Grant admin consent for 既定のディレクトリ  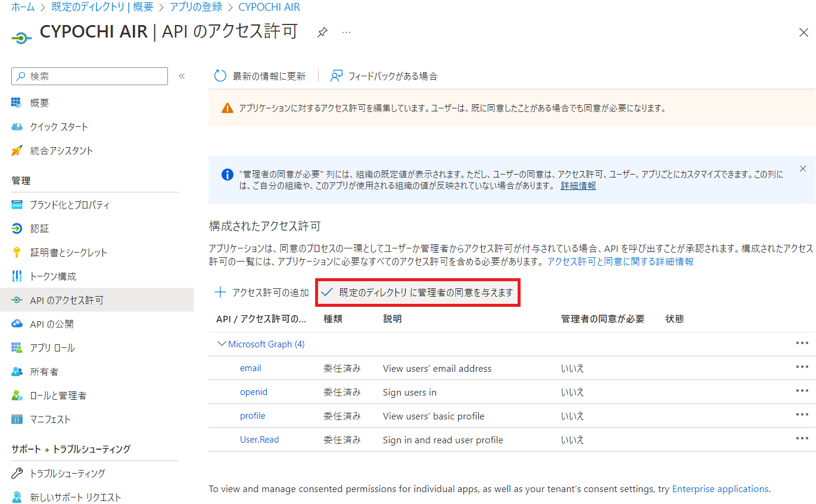(x=417, y=293)
